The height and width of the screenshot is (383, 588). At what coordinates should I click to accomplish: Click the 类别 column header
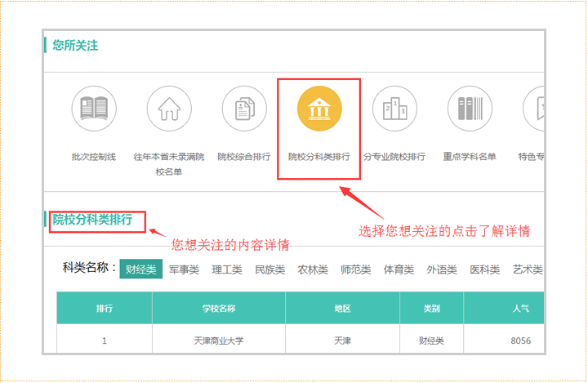pyautogui.click(x=432, y=309)
